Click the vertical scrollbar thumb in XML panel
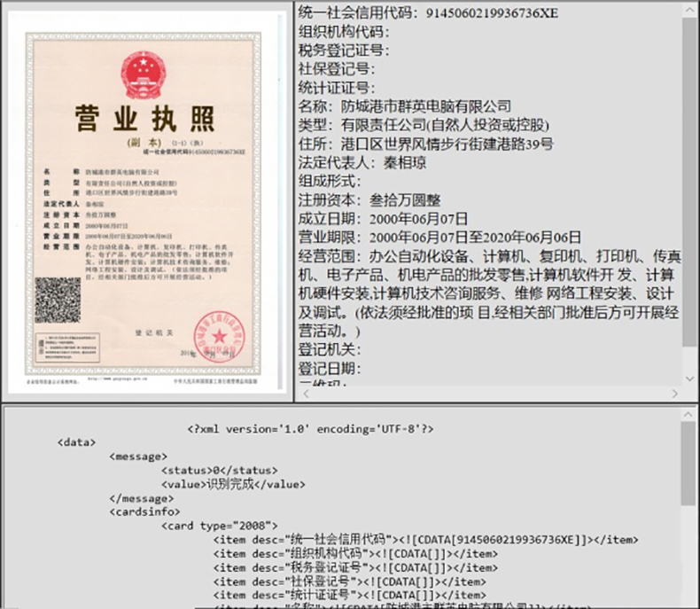The height and width of the screenshot is (609, 700). click(x=689, y=465)
